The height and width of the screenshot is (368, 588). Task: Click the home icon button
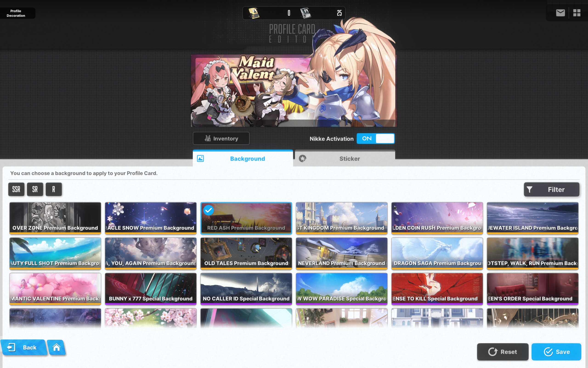coord(57,347)
